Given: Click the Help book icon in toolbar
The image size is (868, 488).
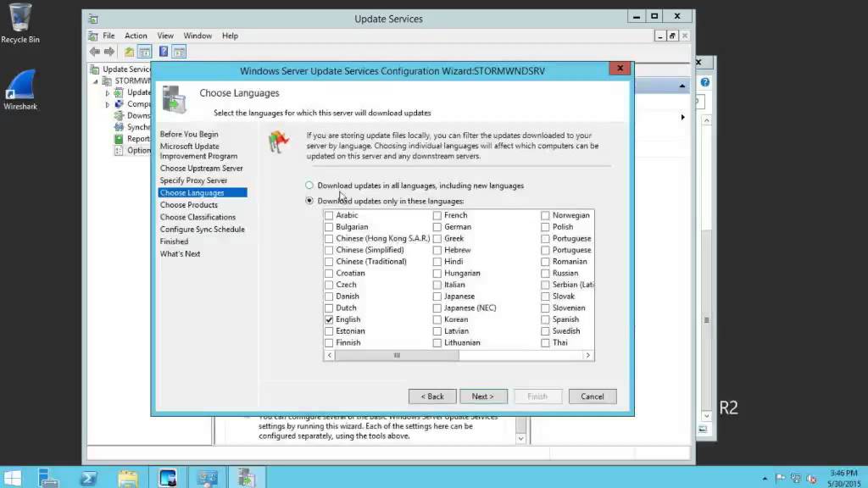Looking at the screenshot, I should (164, 52).
